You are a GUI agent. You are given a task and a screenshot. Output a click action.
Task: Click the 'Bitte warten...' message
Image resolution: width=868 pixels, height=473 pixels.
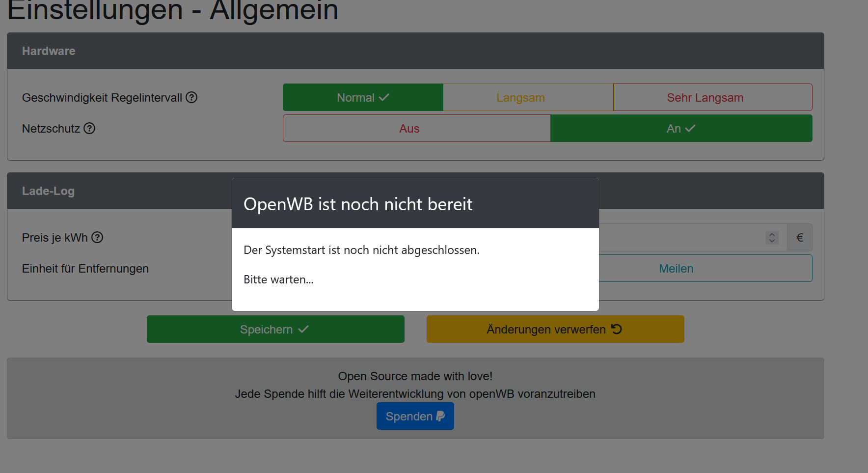tap(278, 279)
